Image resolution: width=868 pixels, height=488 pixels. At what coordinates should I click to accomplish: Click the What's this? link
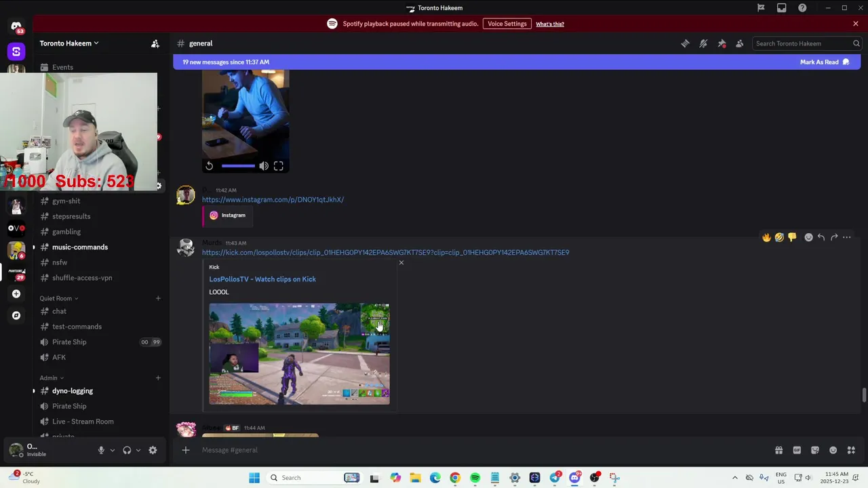[x=550, y=24]
